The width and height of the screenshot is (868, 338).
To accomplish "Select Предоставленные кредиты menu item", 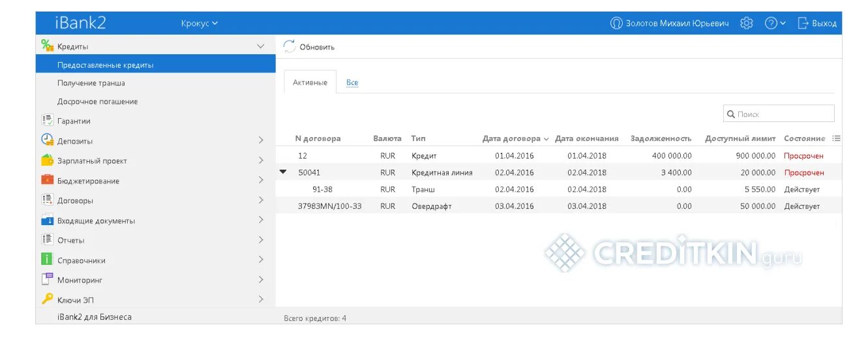I will point(155,65).
